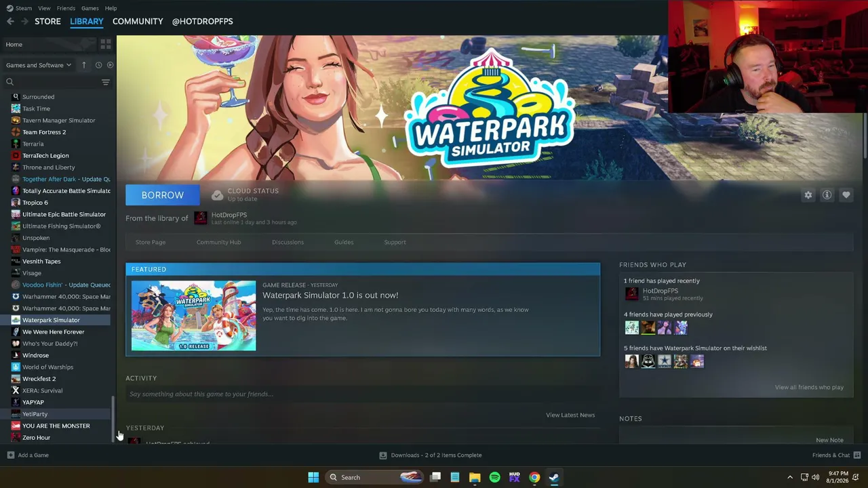
Task: Open the Support link
Action: (395, 242)
